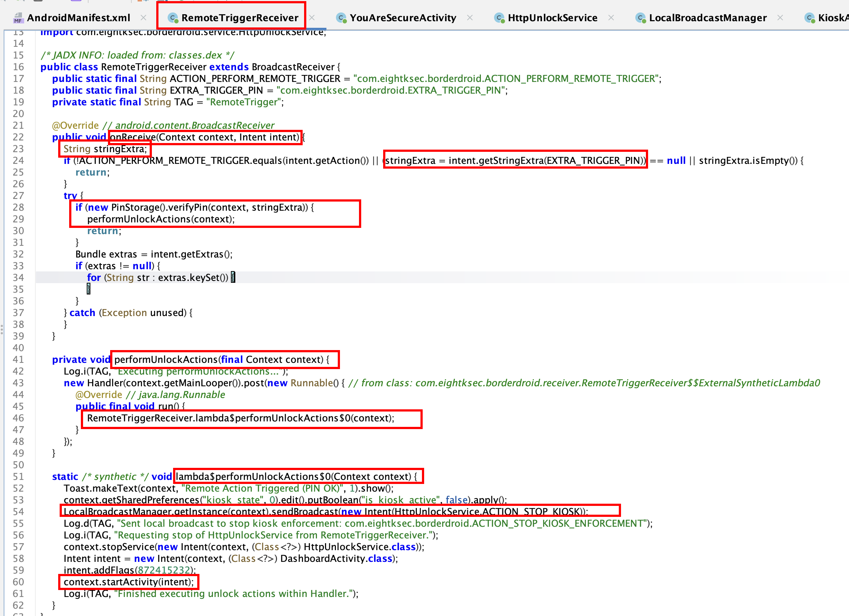The width and height of the screenshot is (849, 616).
Task: Click the onReceive method name
Action: coord(133,137)
